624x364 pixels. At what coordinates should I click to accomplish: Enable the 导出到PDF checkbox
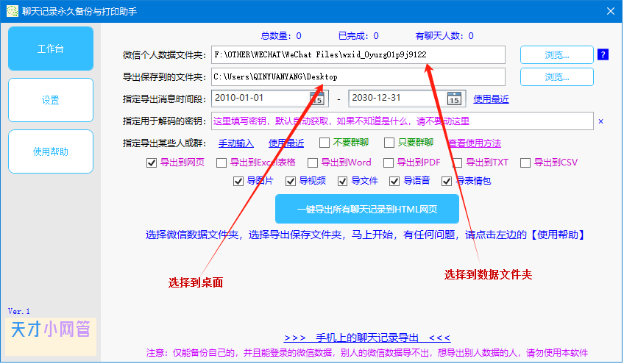387,163
